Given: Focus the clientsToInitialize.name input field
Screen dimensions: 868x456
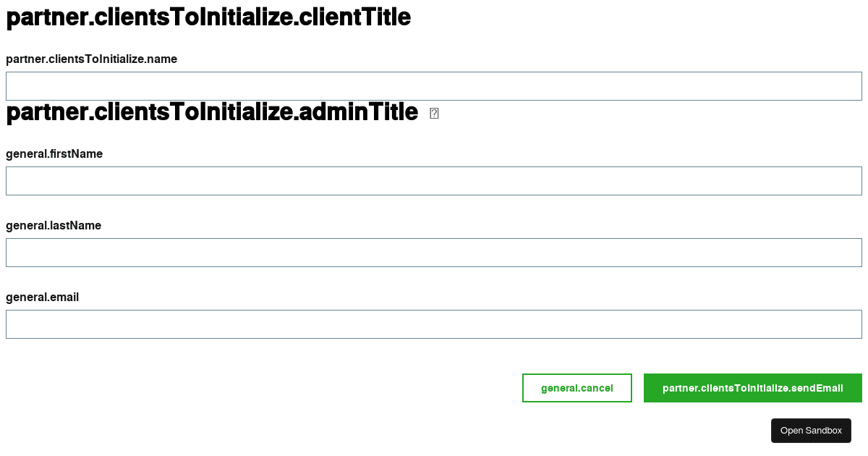Looking at the screenshot, I should tap(434, 86).
